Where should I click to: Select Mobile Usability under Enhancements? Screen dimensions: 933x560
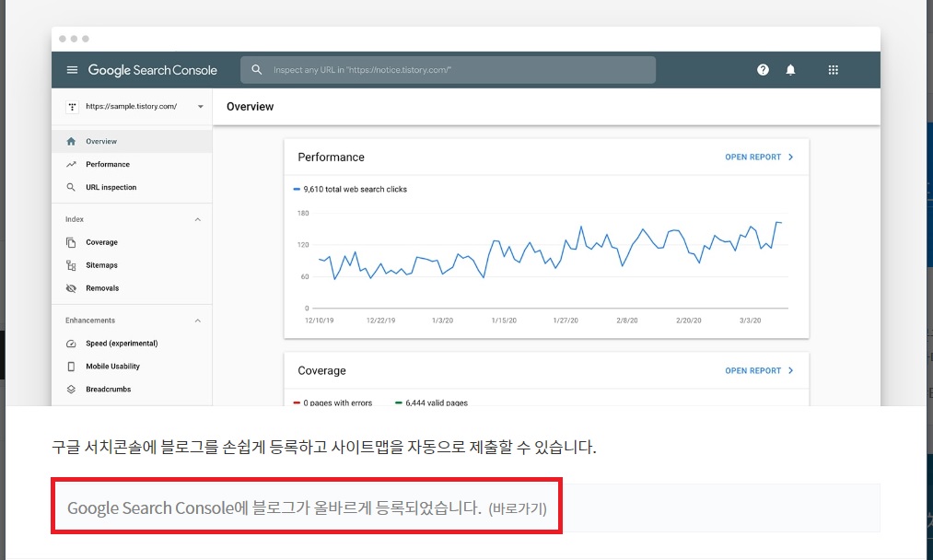(x=111, y=366)
